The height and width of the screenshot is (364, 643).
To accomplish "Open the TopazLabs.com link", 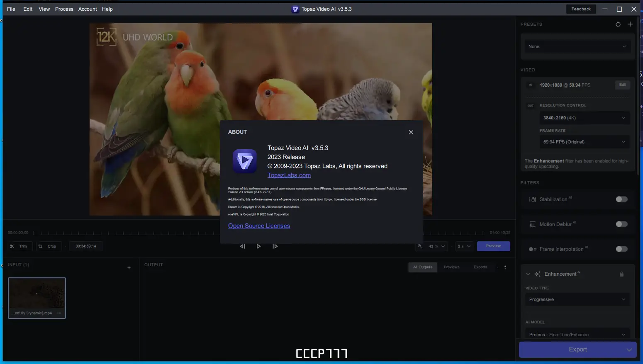I will coord(289,175).
